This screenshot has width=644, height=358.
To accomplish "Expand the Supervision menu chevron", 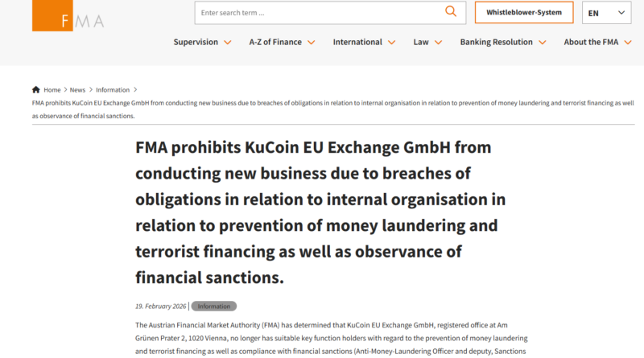I will (228, 43).
